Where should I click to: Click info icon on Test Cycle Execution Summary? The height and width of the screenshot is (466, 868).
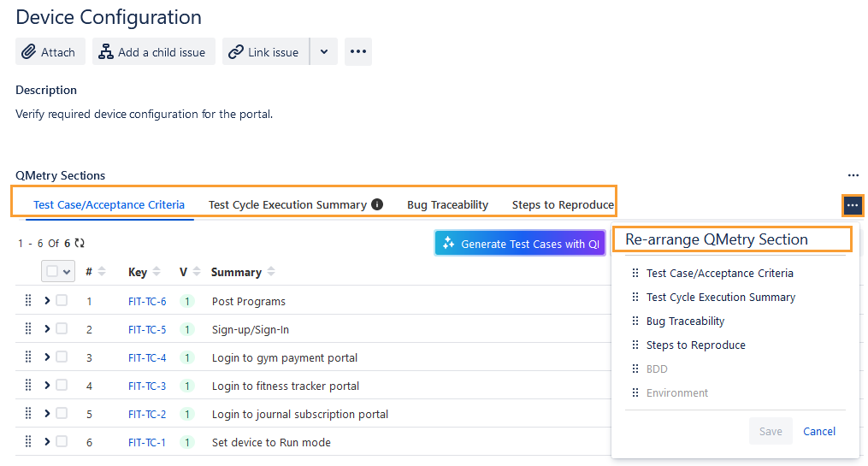tap(377, 204)
